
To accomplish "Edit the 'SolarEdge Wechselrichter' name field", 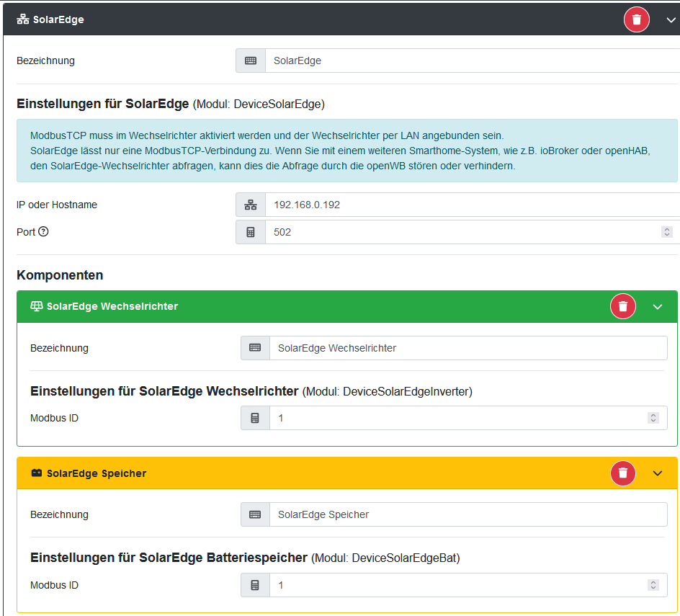I will (468, 348).
